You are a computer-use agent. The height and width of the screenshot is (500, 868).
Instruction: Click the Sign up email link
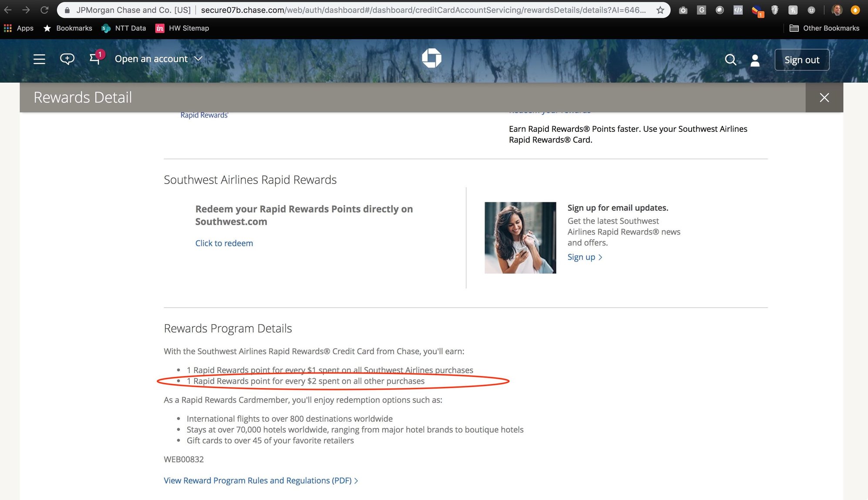pyautogui.click(x=585, y=257)
